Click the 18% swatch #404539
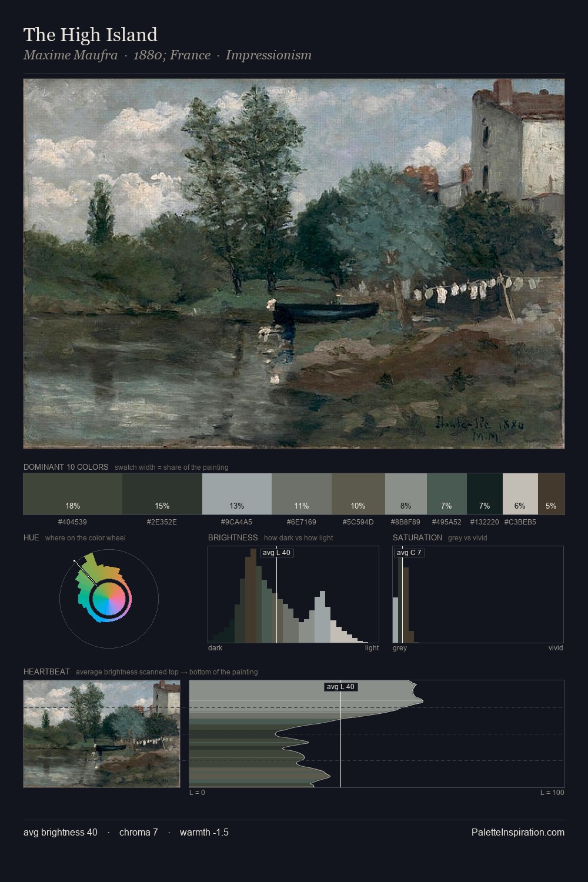The image size is (588, 882). (73, 494)
